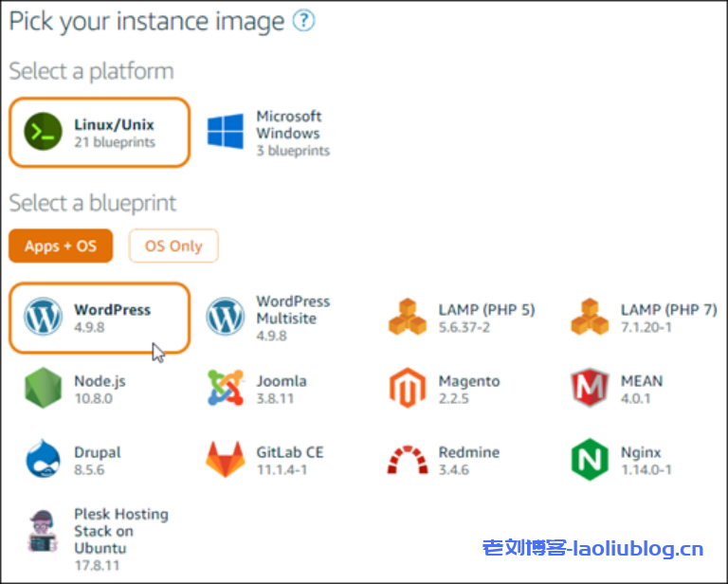
Task: Click the Node.js hexagon icon
Action: 43,389
